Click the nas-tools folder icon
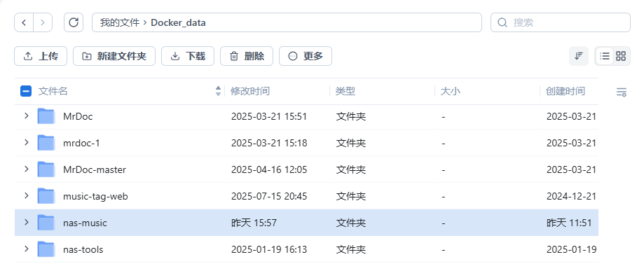 pos(46,249)
